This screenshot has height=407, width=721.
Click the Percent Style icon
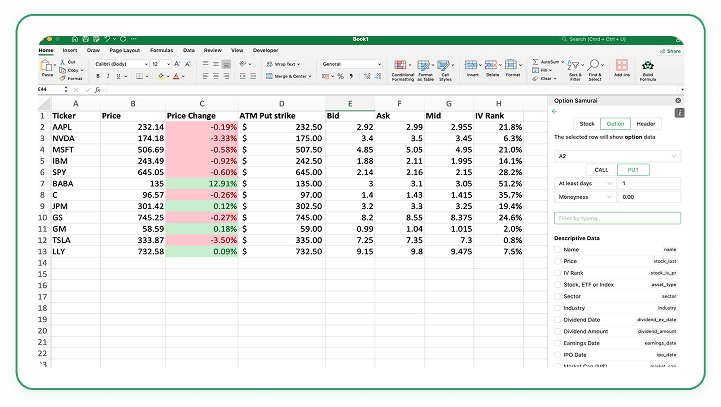341,76
